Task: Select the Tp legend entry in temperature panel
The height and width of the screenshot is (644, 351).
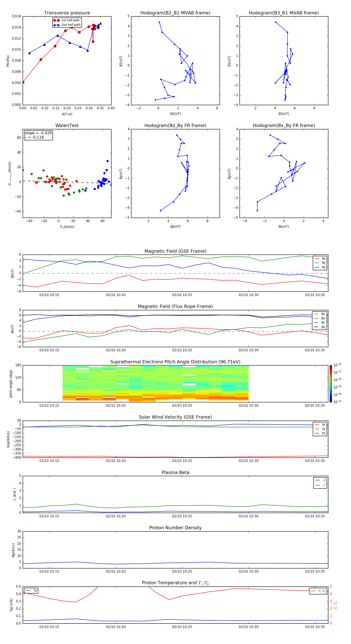Action: click(31, 591)
